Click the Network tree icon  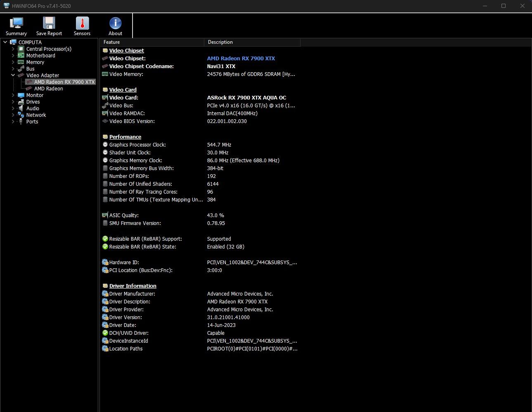[x=21, y=115]
